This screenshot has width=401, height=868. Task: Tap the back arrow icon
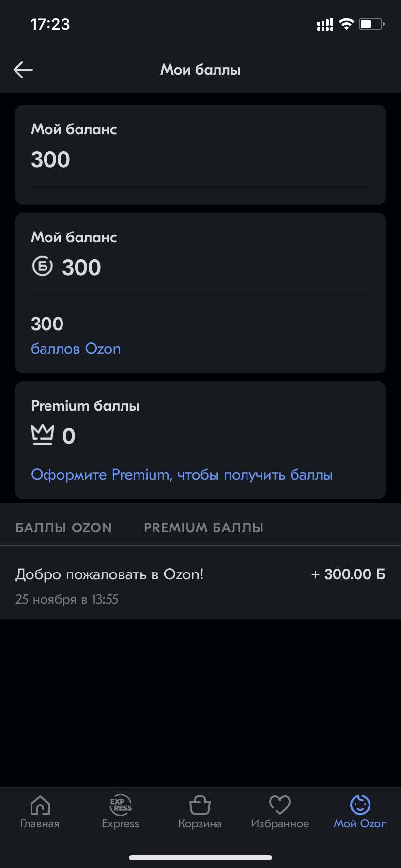click(x=23, y=70)
